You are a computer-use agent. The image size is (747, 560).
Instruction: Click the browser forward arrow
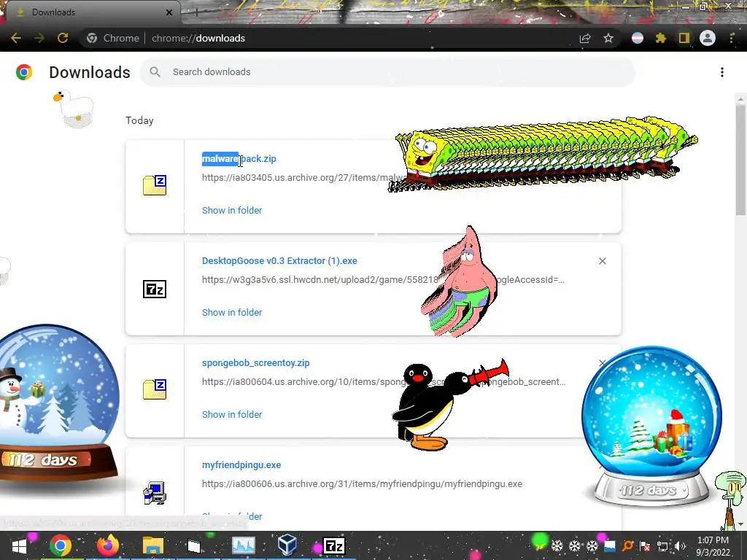tap(39, 38)
